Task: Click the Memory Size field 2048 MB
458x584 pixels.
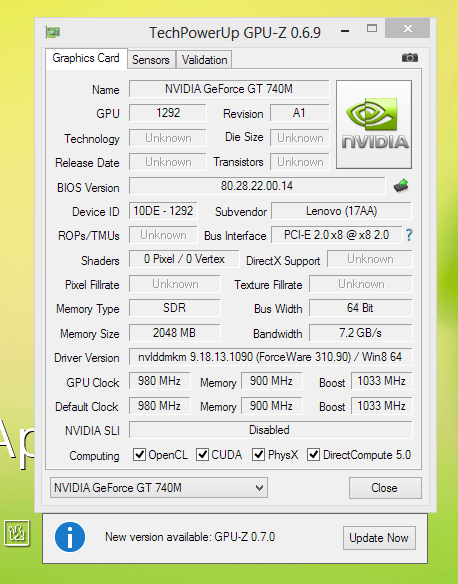Action: [175, 333]
